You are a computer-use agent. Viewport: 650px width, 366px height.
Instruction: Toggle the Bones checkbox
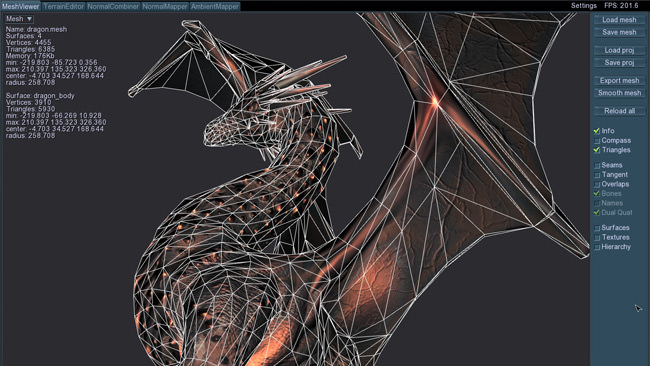pos(597,194)
